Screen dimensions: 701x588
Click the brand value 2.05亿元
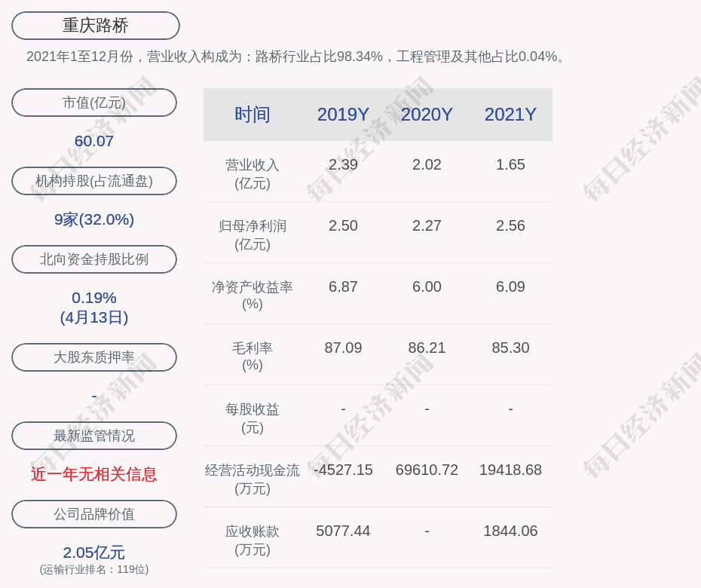tap(94, 553)
